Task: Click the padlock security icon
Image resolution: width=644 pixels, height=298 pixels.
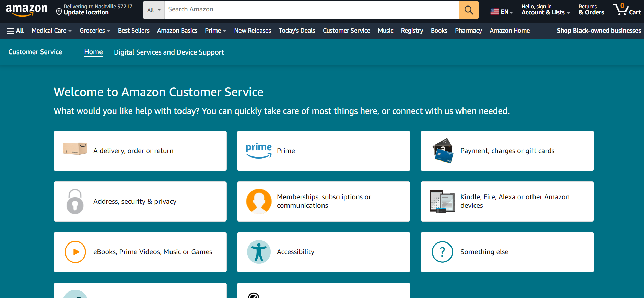Action: coord(75,201)
